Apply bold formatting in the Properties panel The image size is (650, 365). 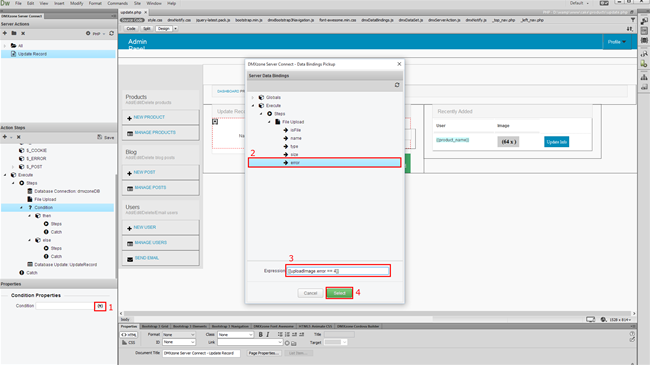pos(260,334)
